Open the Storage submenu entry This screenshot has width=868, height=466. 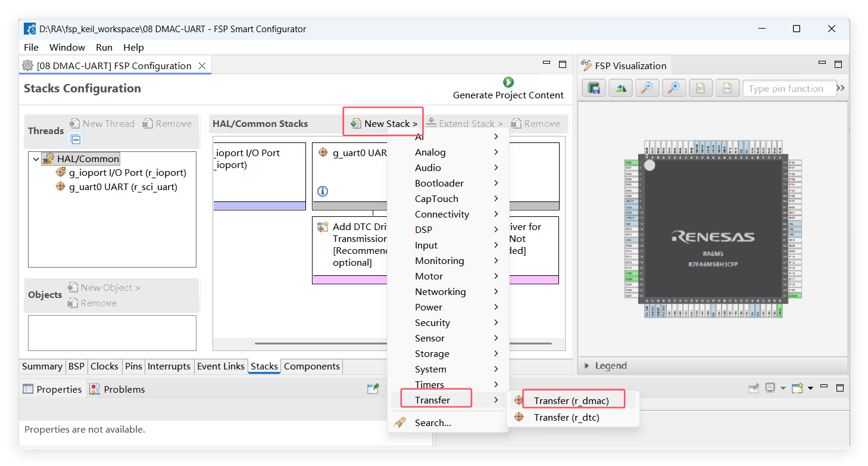(x=448, y=353)
